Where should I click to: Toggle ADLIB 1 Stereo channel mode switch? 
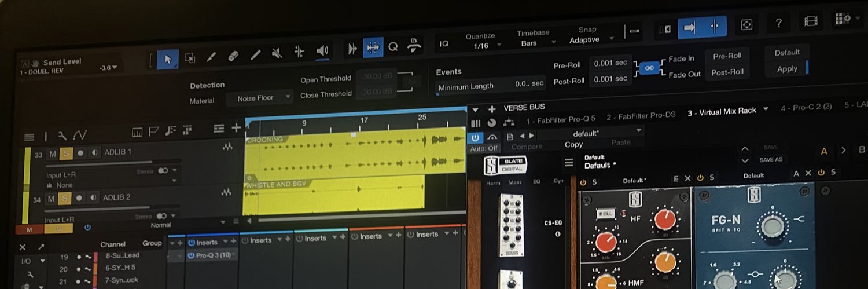163,171
